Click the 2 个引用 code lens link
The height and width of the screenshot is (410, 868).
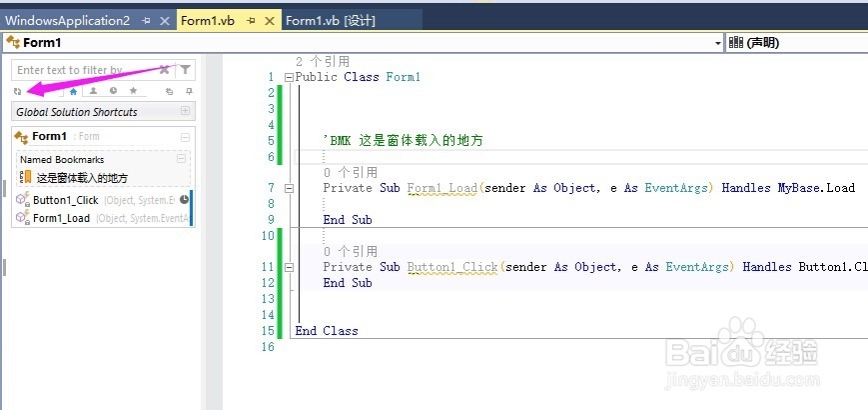point(323,62)
